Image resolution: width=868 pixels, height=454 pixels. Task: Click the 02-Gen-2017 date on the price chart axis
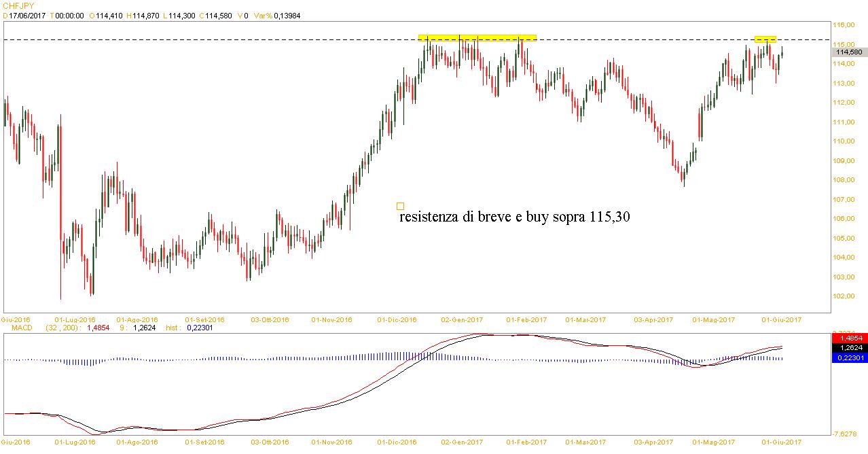pyautogui.click(x=462, y=319)
